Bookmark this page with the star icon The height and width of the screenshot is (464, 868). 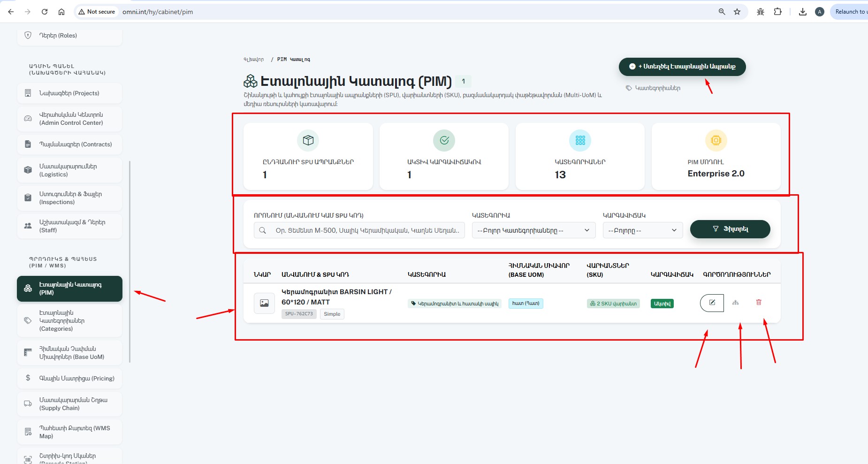737,12
